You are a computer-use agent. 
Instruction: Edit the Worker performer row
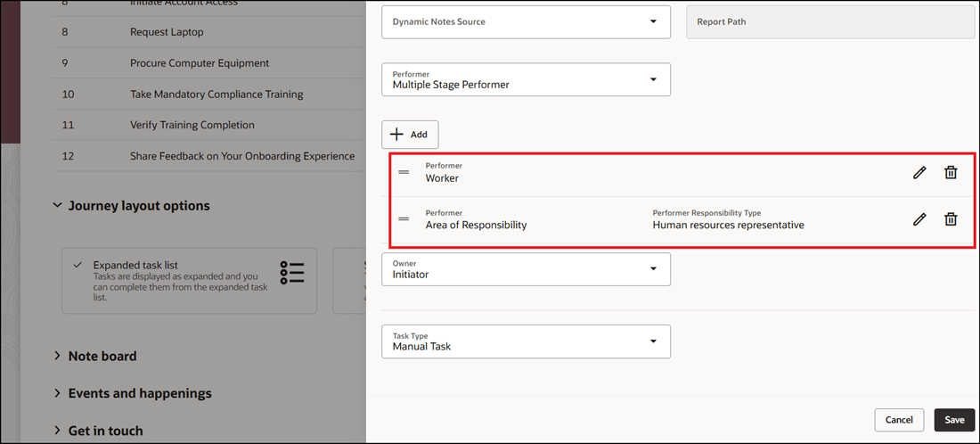click(919, 173)
